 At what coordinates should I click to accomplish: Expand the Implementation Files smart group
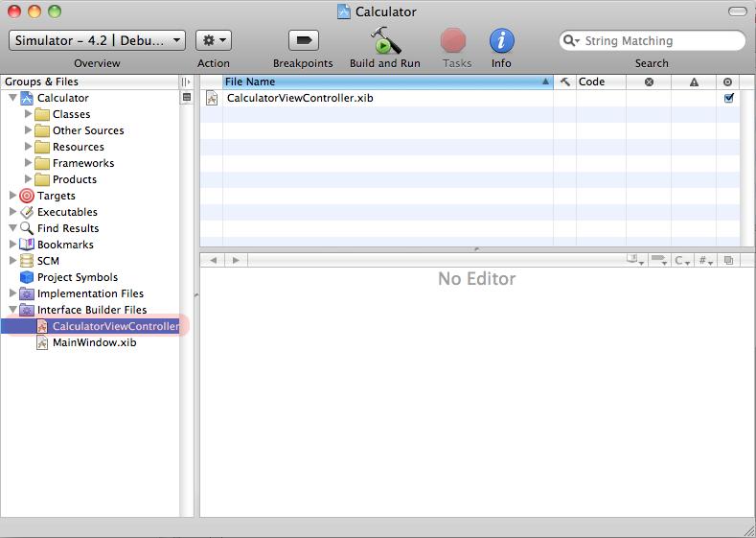coord(13,292)
